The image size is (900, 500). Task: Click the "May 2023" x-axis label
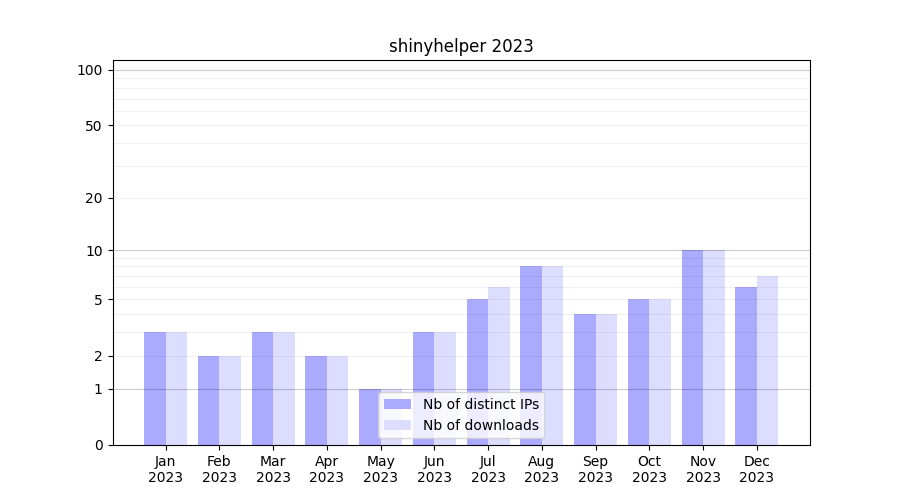[x=380, y=469]
